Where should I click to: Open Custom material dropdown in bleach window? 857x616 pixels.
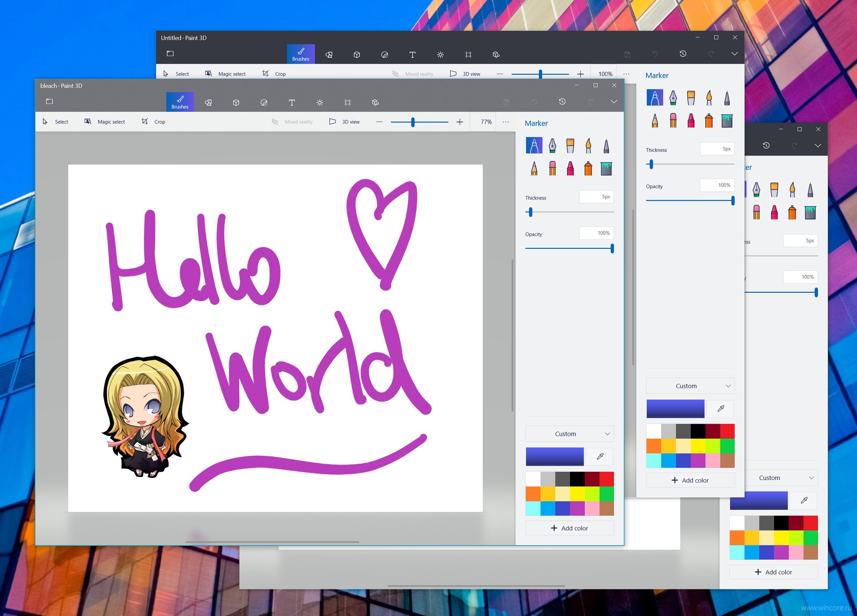(x=570, y=434)
